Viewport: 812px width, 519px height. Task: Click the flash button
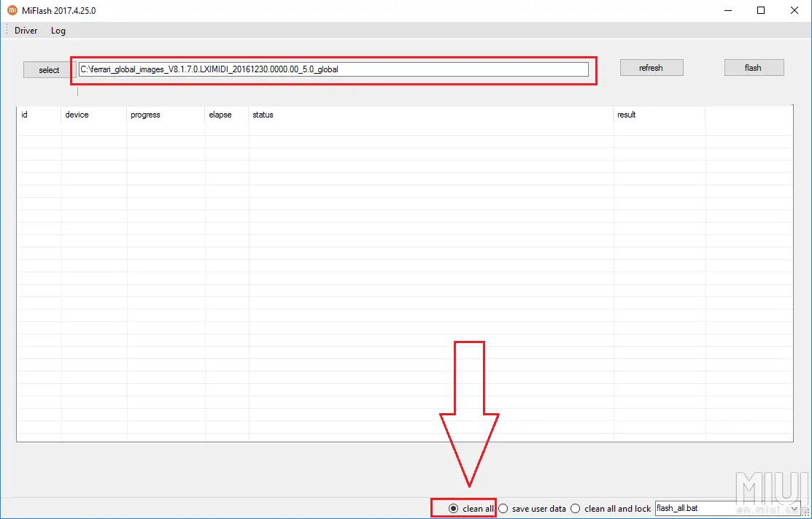coord(754,68)
